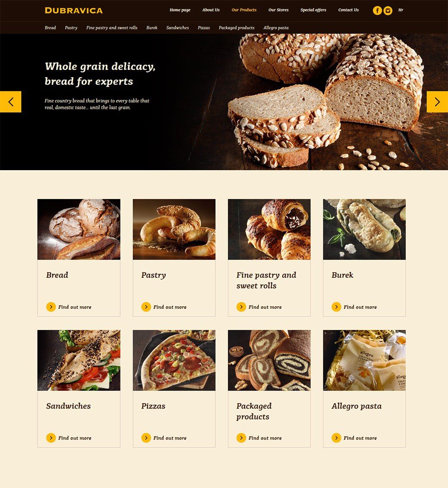This screenshot has width=448, height=488.
Task: Open the Facebook icon link
Action: 377,11
